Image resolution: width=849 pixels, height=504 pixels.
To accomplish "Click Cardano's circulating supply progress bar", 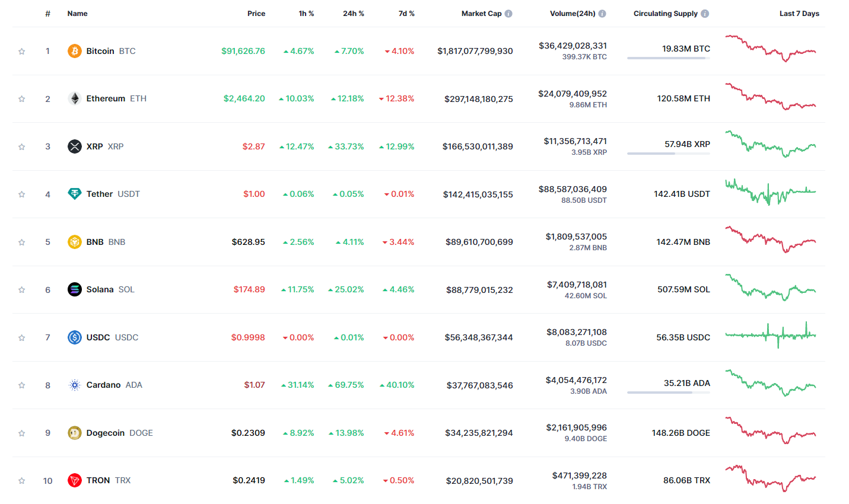I will click(x=669, y=393).
